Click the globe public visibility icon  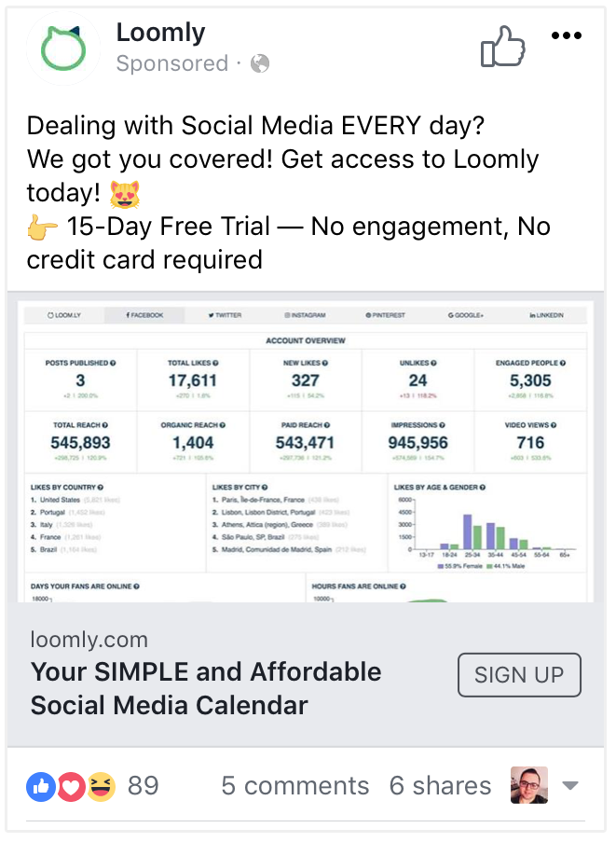point(260,63)
